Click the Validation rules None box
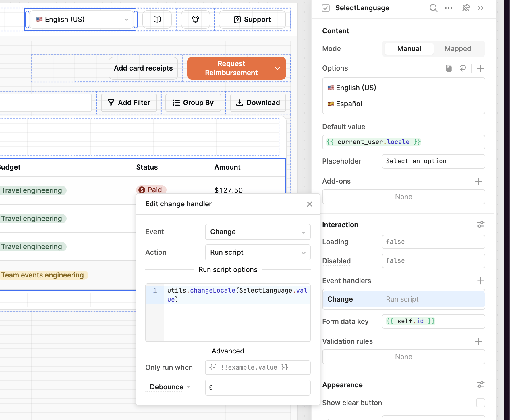510x420 pixels. 403,357
